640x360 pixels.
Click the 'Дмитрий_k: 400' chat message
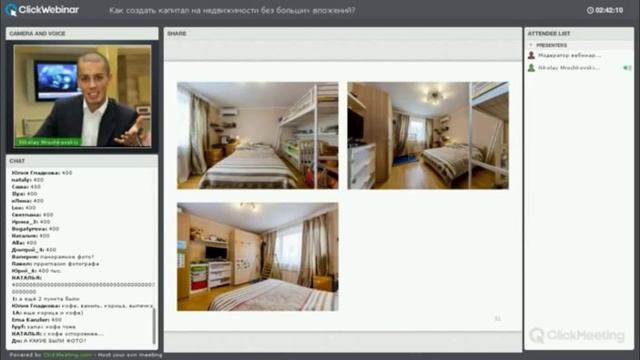(x=34, y=250)
